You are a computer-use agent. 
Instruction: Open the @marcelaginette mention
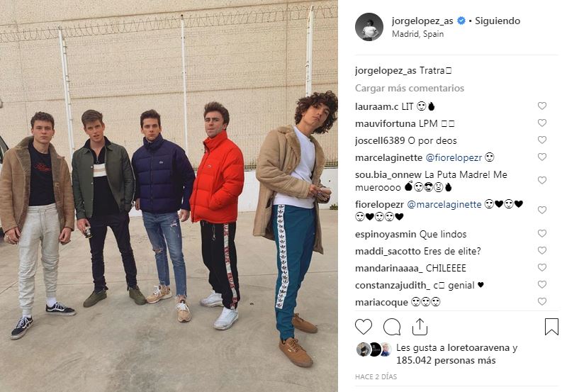point(444,204)
